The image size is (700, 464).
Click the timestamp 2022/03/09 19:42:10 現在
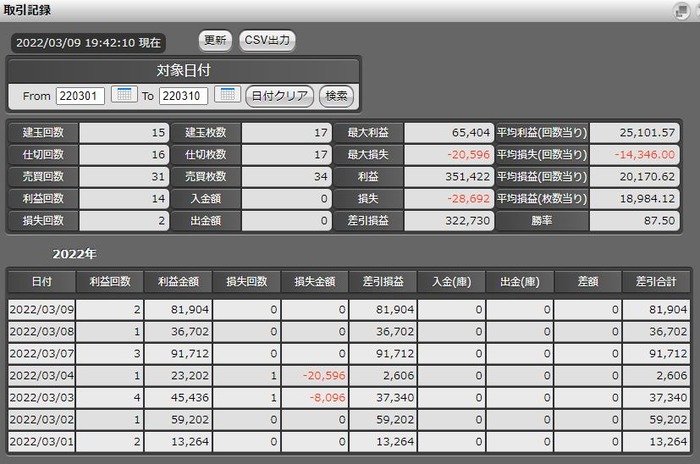point(88,43)
